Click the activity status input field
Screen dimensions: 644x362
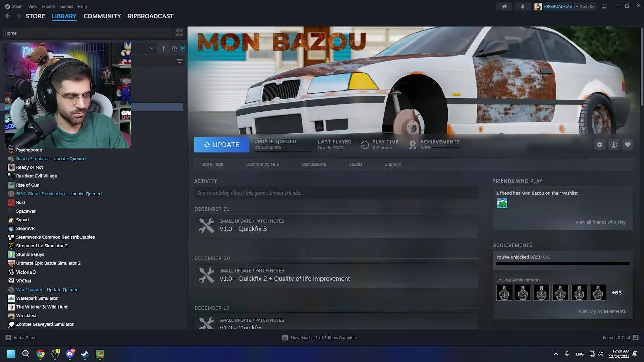(336, 193)
